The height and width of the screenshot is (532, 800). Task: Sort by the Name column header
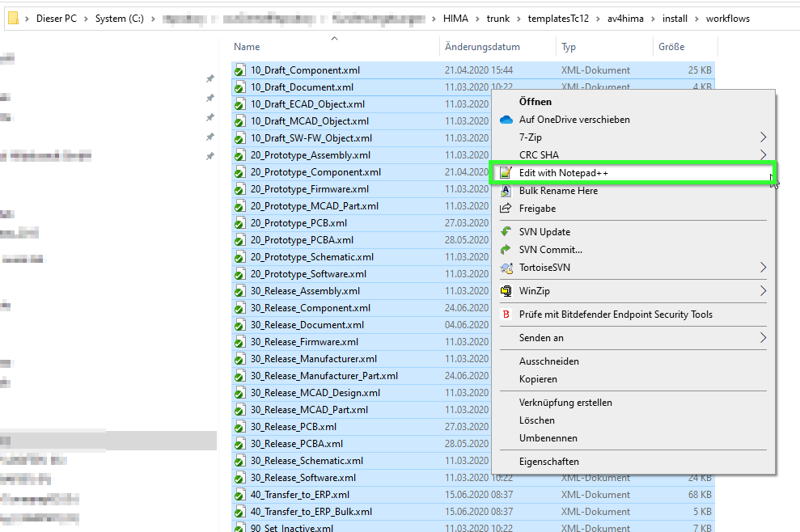pyautogui.click(x=248, y=47)
